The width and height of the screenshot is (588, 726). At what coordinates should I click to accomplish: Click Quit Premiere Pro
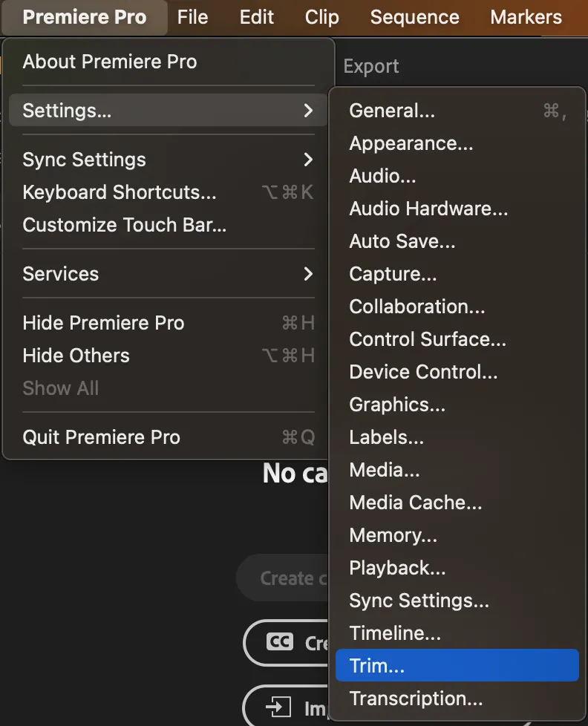(x=168, y=437)
